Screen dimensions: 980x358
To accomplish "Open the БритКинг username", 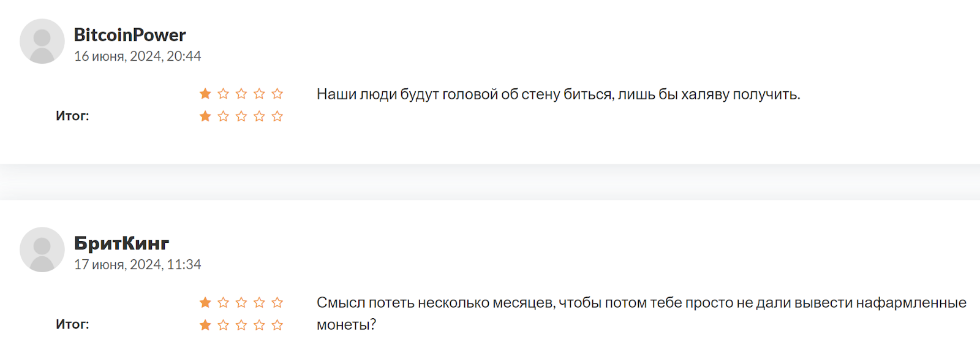I will (x=121, y=243).
